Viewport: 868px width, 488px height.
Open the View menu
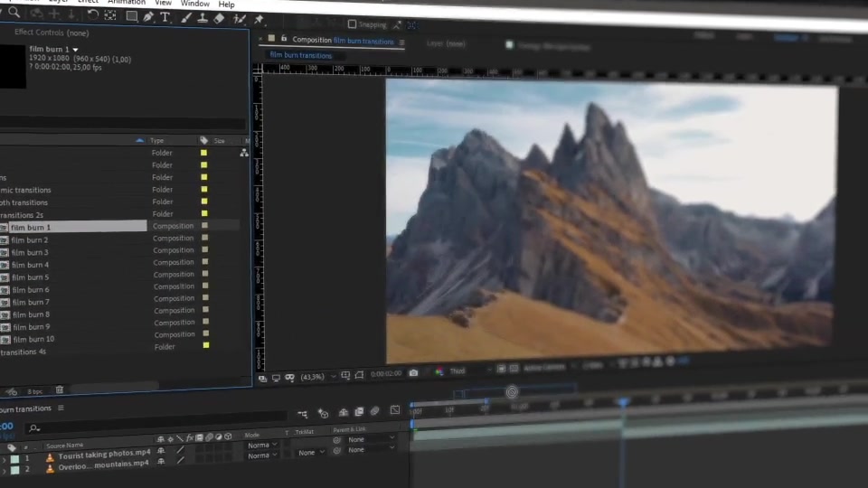(163, 3)
